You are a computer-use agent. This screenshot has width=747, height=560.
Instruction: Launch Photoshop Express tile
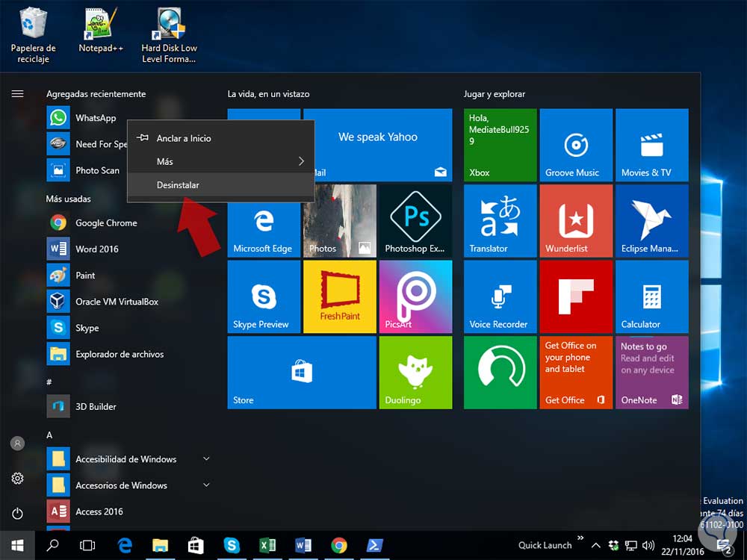(415, 221)
